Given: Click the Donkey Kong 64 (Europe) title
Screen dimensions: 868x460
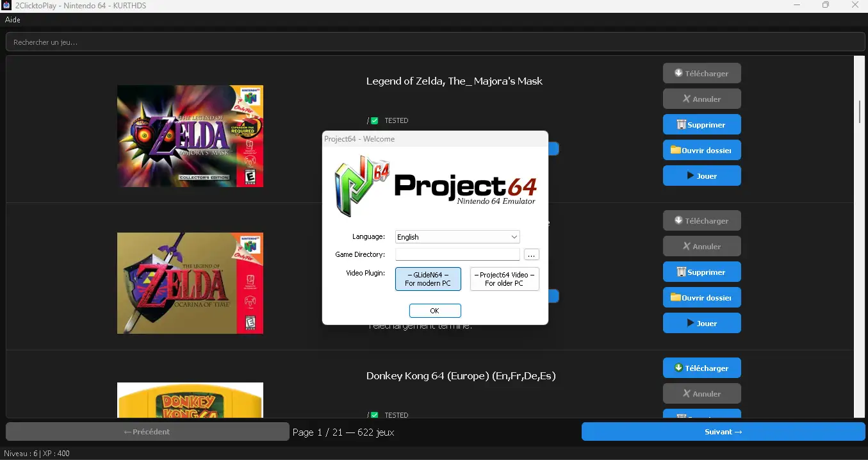Looking at the screenshot, I should click(x=461, y=376).
